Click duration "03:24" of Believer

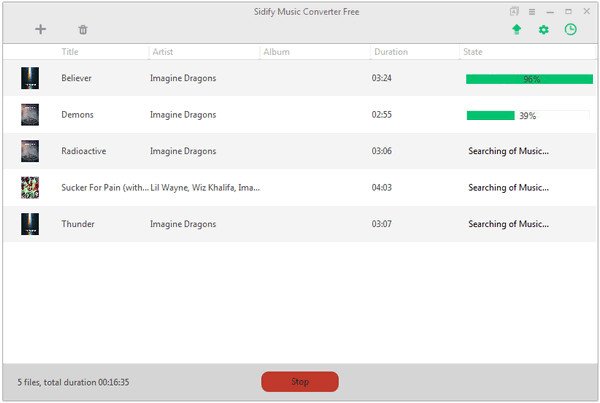click(382, 78)
